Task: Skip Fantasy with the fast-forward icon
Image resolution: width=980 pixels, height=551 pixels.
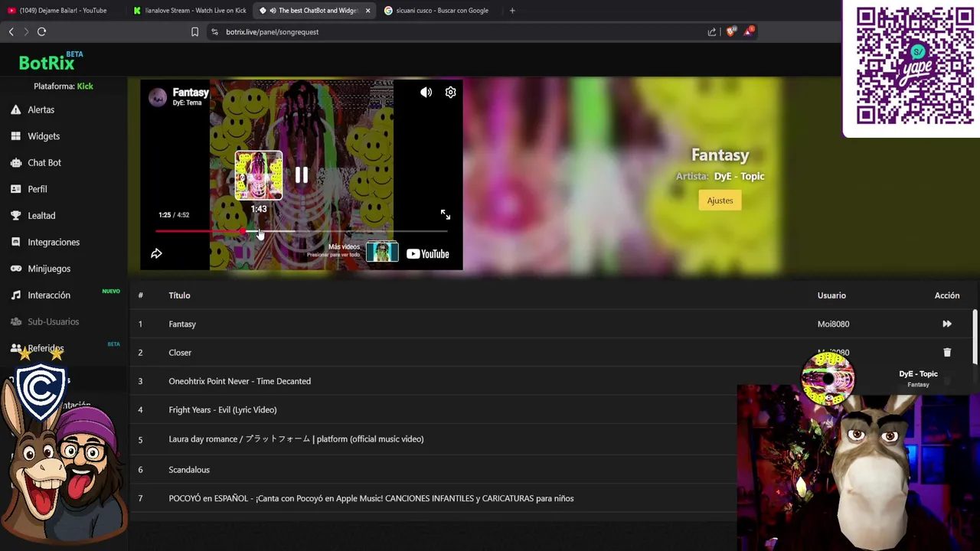Action: pos(947,324)
